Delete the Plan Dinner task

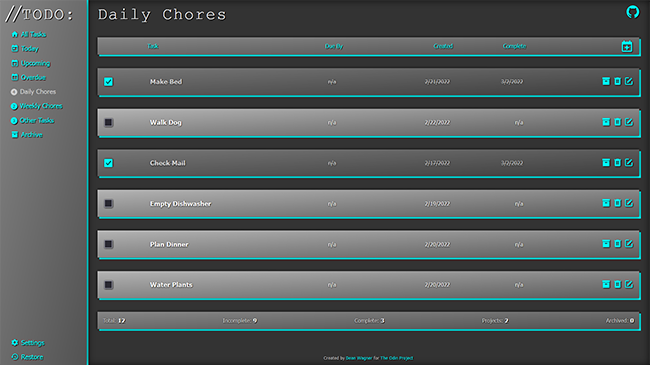point(618,243)
